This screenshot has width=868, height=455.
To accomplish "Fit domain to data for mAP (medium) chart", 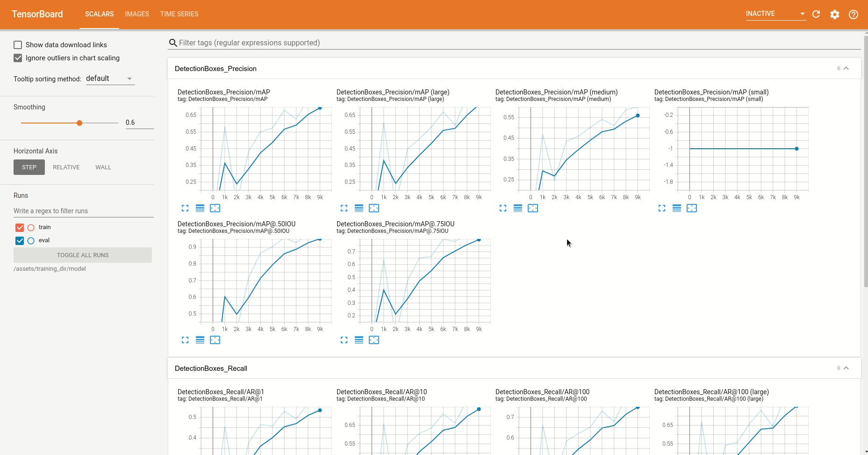I will (533, 208).
